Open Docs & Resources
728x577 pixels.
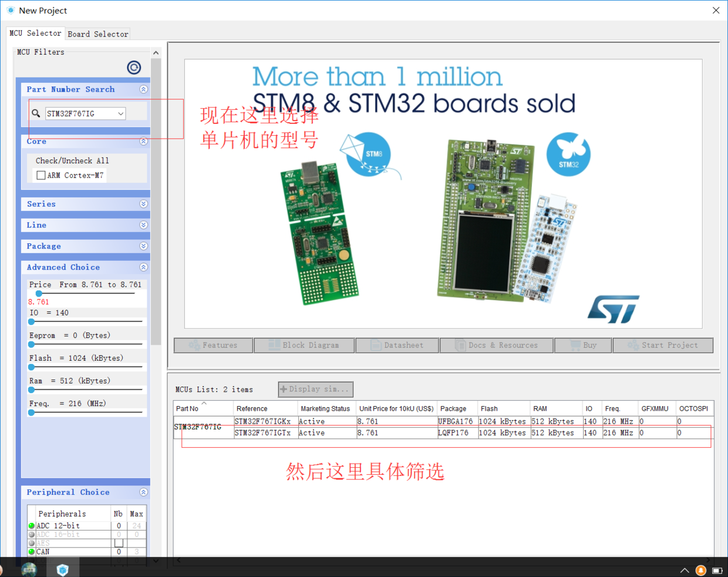coord(497,345)
